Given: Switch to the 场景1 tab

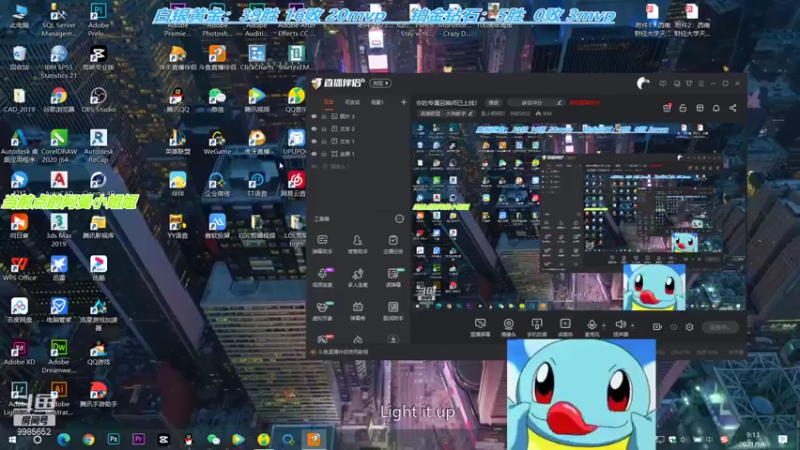Looking at the screenshot, I should click(x=377, y=103).
